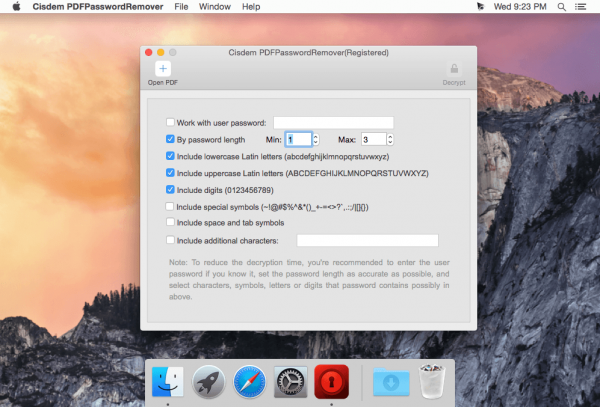Click the red PDFPasswordRemover dock icon
Screen dimensions: 600x407
tap(331, 381)
